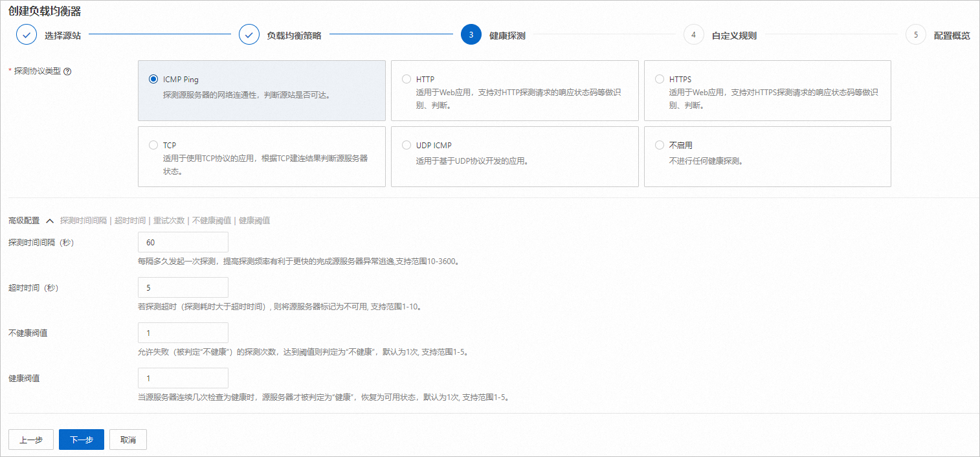Open the 负载均衡策略 step label
Viewport: 980px width, 457px height.
tap(295, 36)
